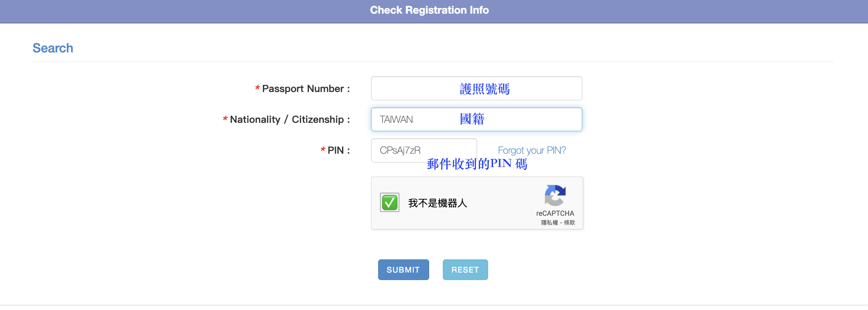Click the blue 郵件收到的PIN 碼 annotation

tap(477, 164)
